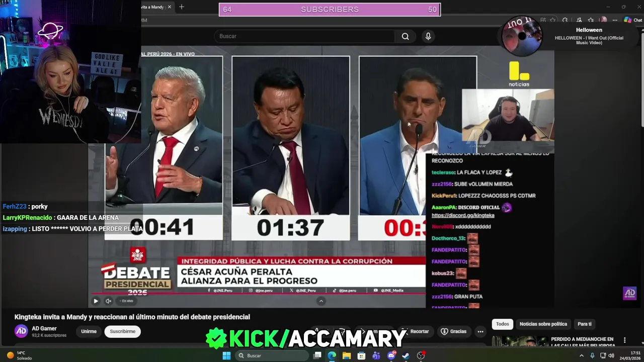The height and width of the screenshot is (362, 644).
Task: Add page to favorites star icon
Action: [x=552, y=20]
